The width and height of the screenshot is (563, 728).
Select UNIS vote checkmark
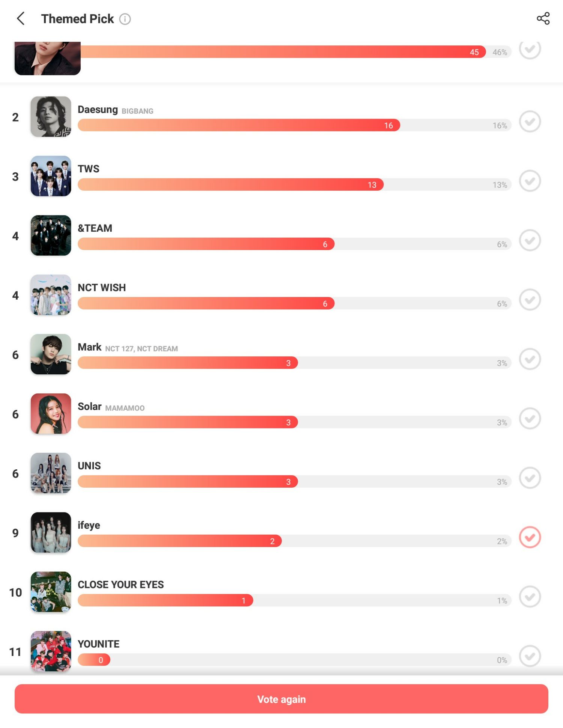click(530, 478)
